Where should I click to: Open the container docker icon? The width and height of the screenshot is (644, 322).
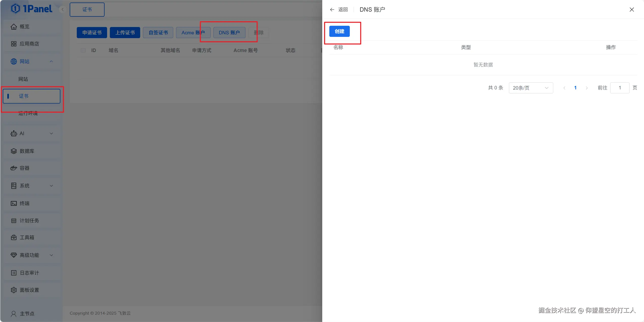pyautogui.click(x=14, y=168)
